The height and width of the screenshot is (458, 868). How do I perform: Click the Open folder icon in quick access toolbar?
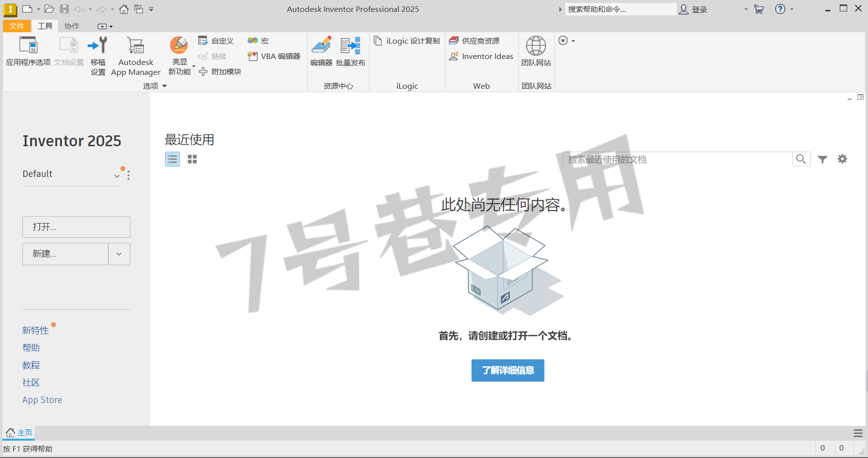(49, 9)
